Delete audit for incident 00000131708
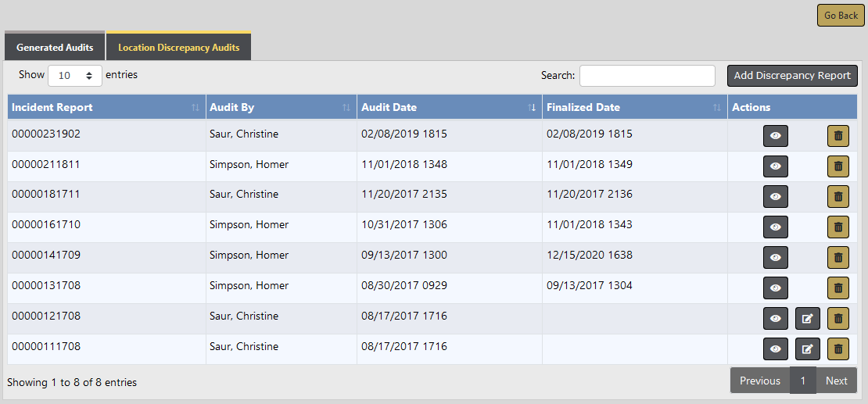The image size is (868, 404). [838, 288]
